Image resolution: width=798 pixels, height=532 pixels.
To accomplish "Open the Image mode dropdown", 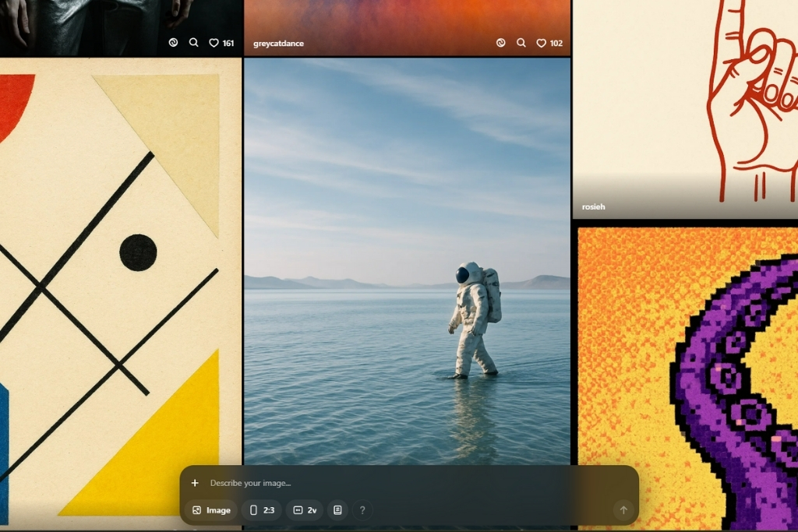I will (x=211, y=510).
